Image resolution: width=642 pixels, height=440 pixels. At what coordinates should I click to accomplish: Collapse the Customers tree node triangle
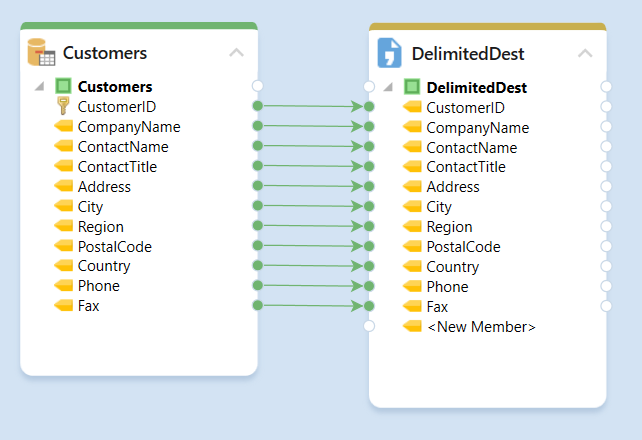click(x=39, y=87)
